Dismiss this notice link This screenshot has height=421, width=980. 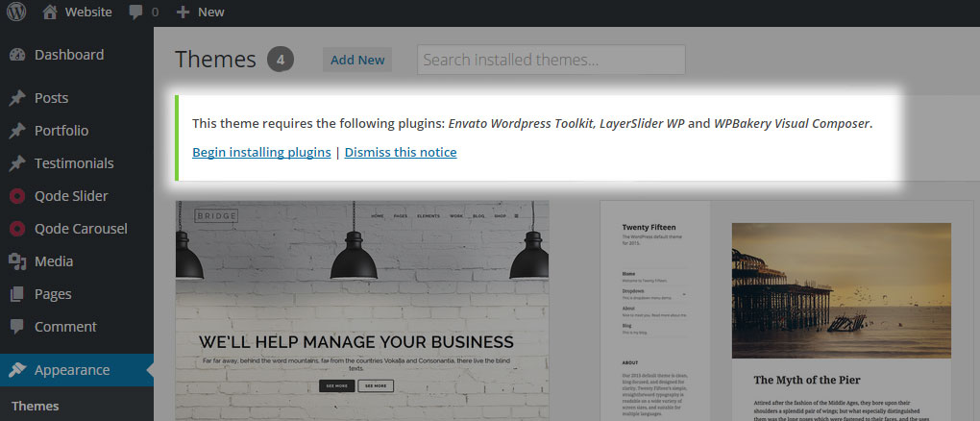pos(401,152)
